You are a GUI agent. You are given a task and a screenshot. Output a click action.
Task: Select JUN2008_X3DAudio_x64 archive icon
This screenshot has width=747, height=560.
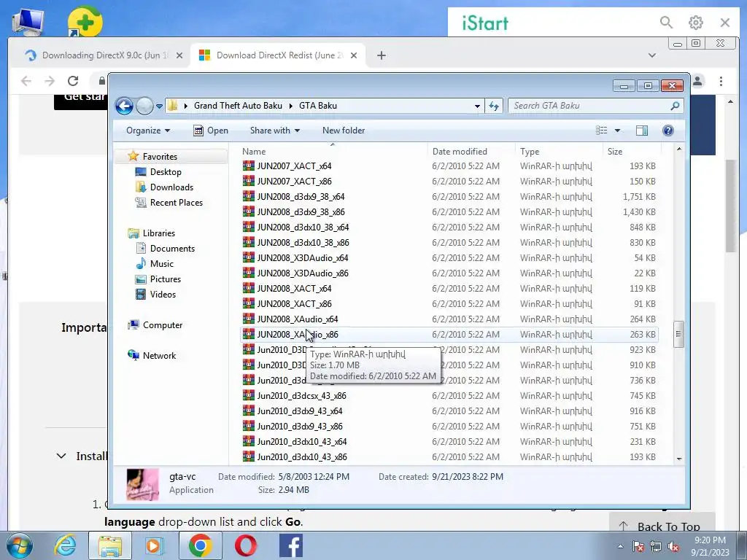point(249,257)
